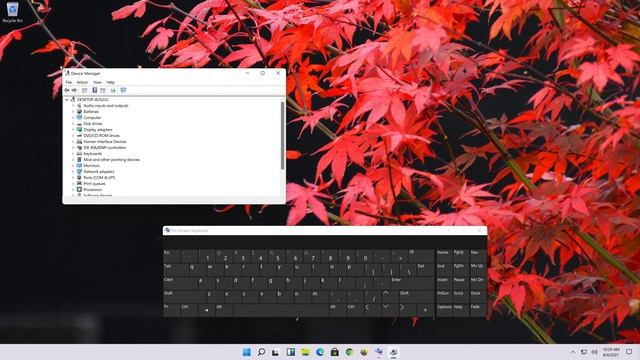Click the IDE ATA/ATAPI controllers icon
640x360 pixels.
[79, 147]
